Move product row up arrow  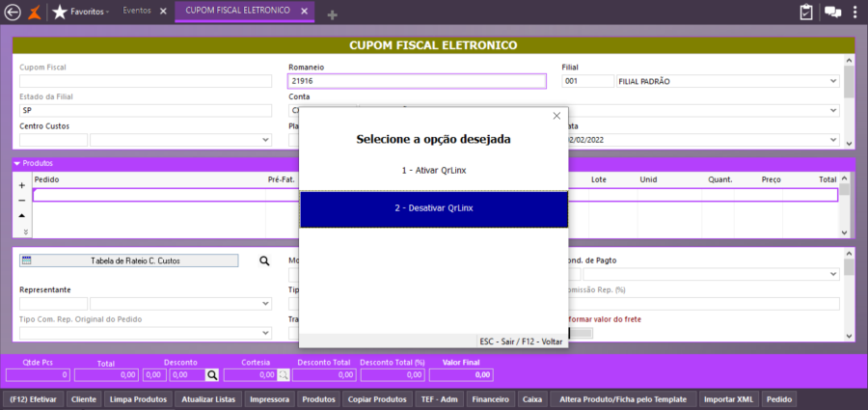(22, 215)
